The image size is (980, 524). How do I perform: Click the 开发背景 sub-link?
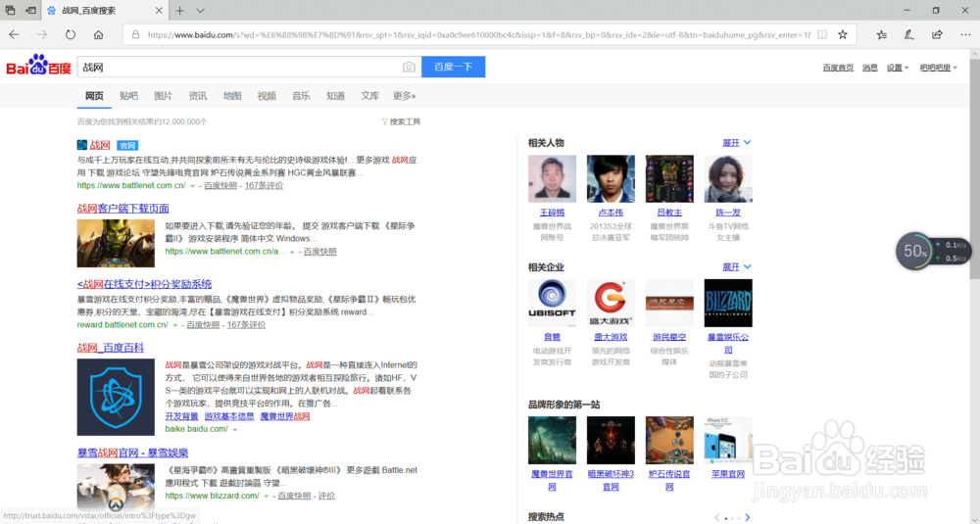[x=182, y=416]
